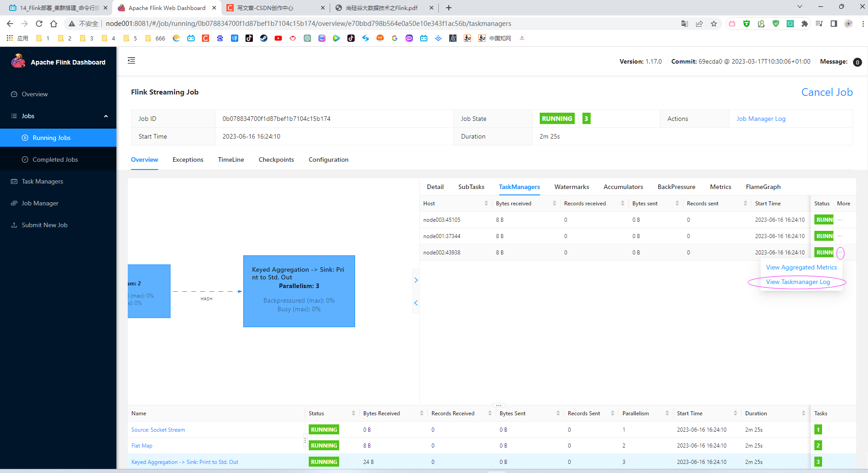This screenshot has width=868, height=473.
Task: Open the browser apps shortcut icon
Action: 17,38
